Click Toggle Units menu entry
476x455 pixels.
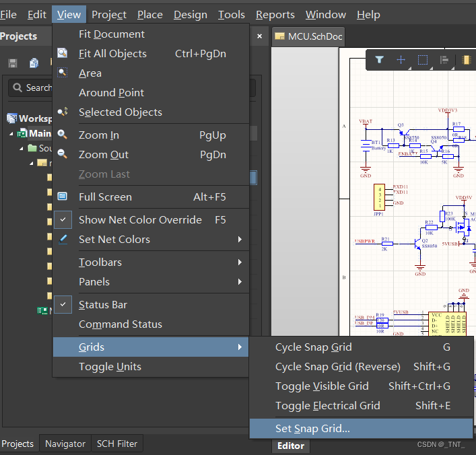tap(110, 367)
